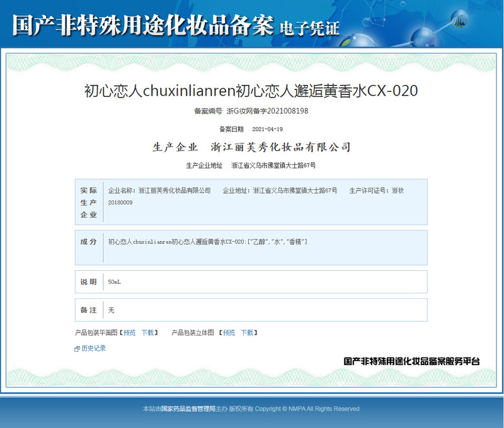Click the 历史记录 popup icon
The image size is (504, 428).
77,349
